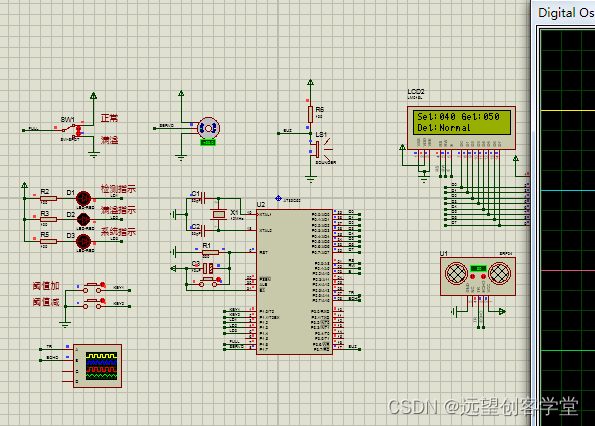Select resistor R1
The image size is (595, 426).
coord(210,252)
